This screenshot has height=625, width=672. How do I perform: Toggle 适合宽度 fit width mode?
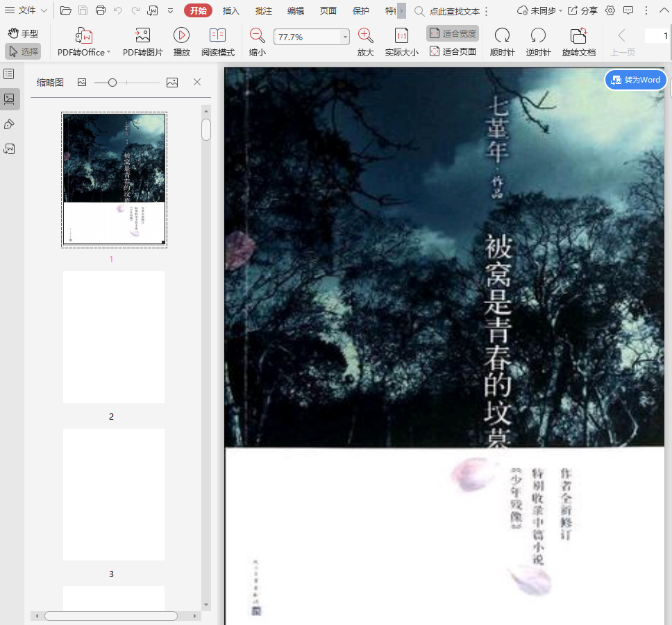(453, 33)
